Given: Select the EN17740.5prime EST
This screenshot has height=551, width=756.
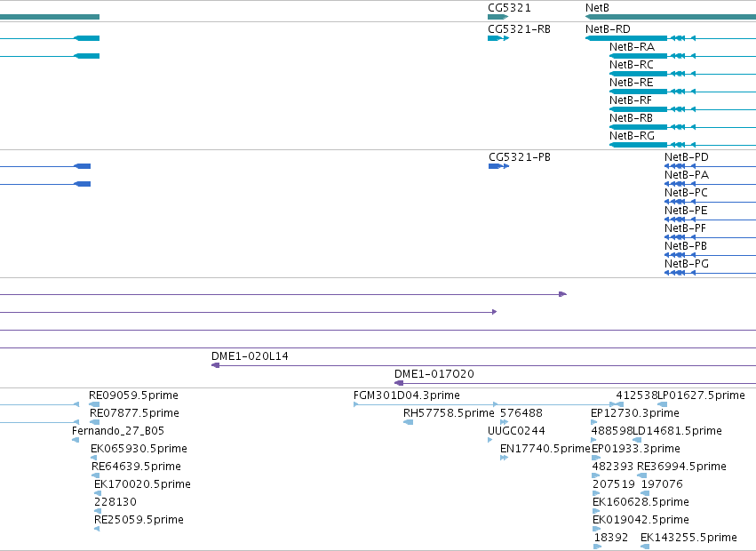Looking at the screenshot, I should [505, 458].
